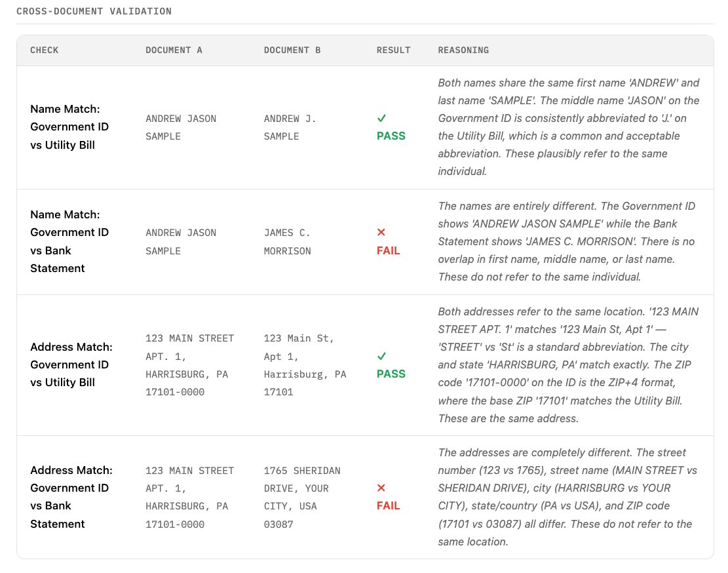Select the 'Address Match: Government ID vs Bank Statement' label
The height and width of the screenshot is (573, 728).
point(71,497)
